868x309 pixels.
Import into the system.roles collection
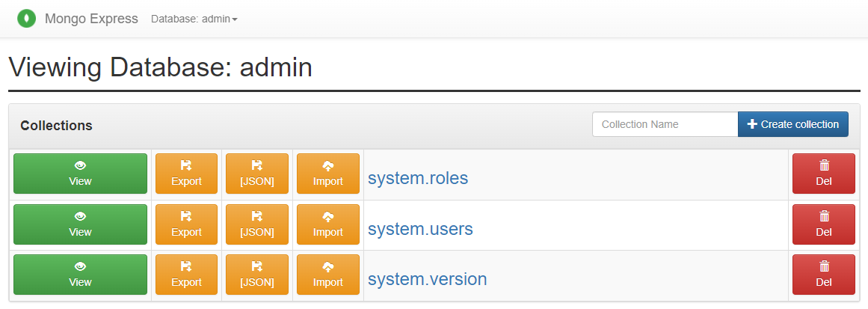coord(328,174)
